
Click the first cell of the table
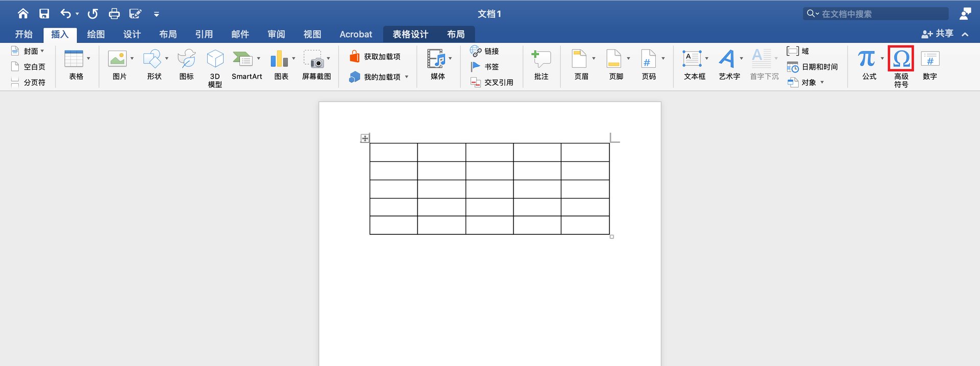[394, 153]
